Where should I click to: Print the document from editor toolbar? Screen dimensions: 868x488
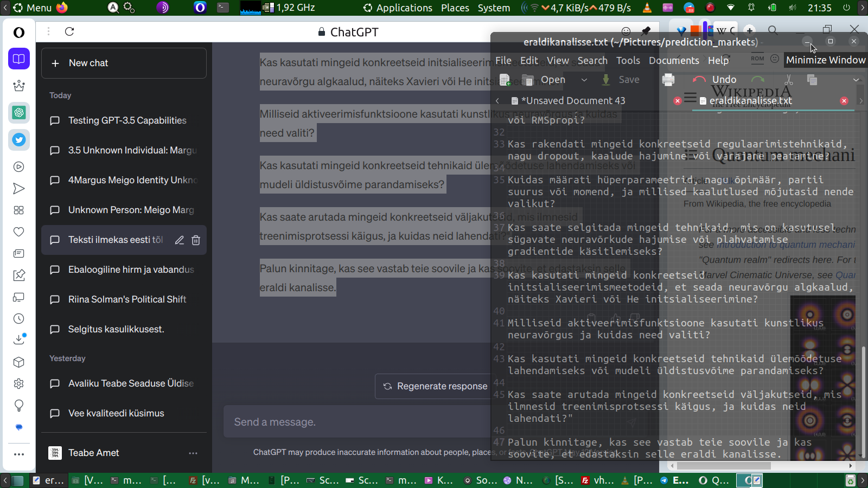(668, 80)
